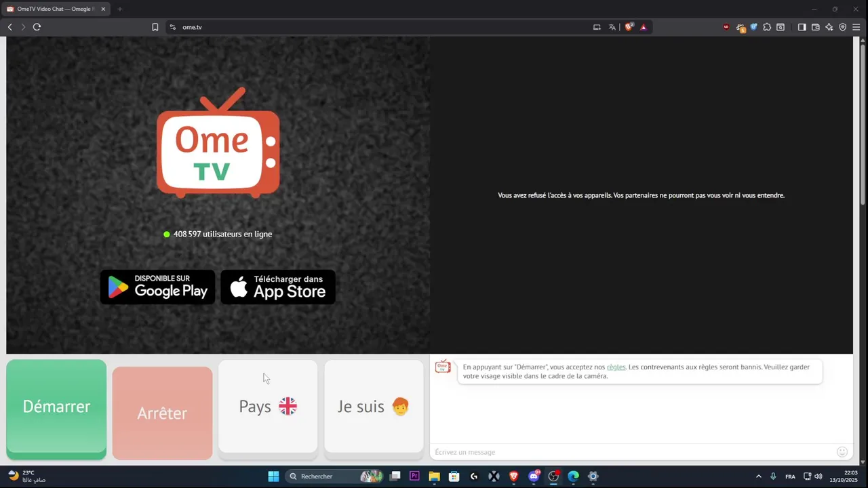Image resolution: width=868 pixels, height=488 pixels.
Task: Open a new browser tab
Action: pos(119,9)
